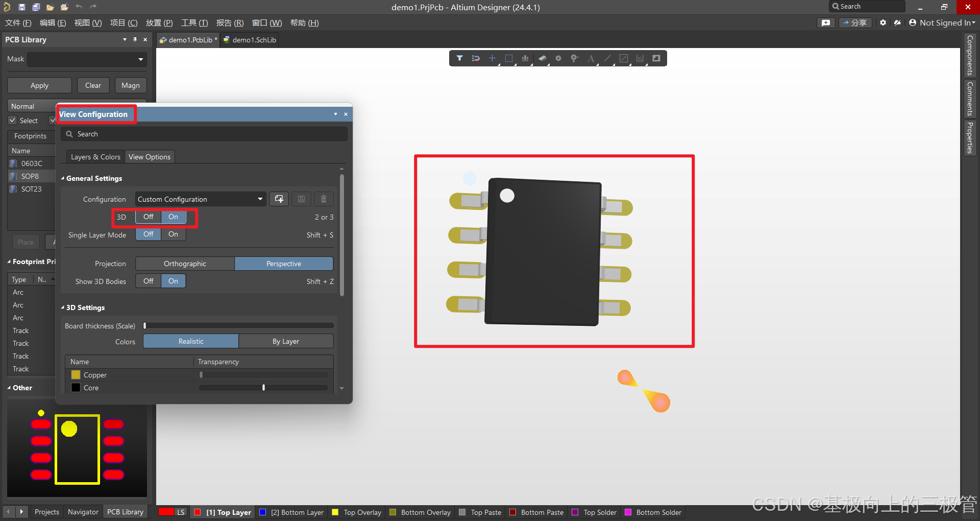The image size is (980, 521).
Task: Click the notifications chat icon
Action: (x=826, y=22)
